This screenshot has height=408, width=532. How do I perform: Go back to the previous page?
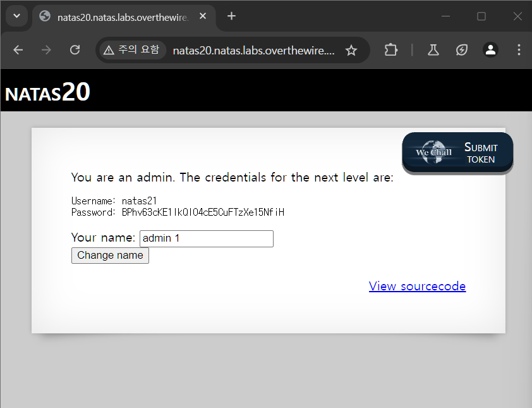(18, 50)
